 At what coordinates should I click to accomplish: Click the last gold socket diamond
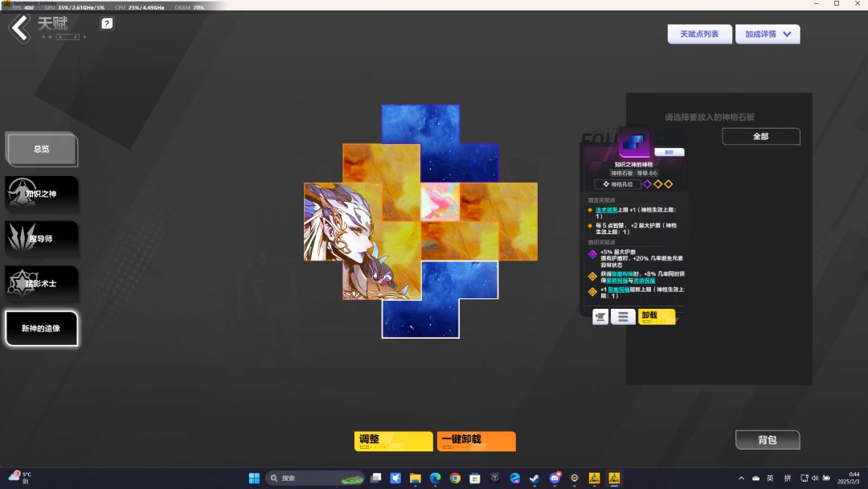click(669, 184)
